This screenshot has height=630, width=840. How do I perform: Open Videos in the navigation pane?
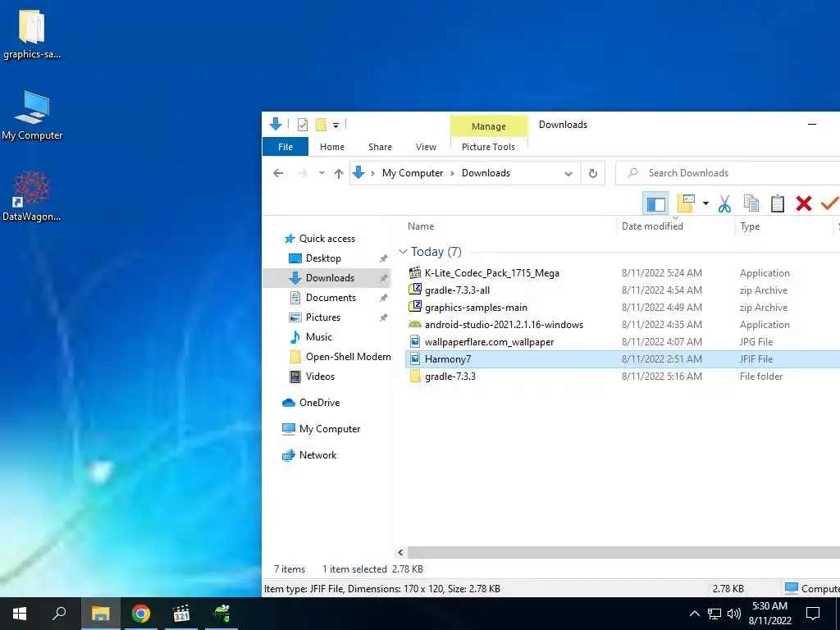point(320,377)
